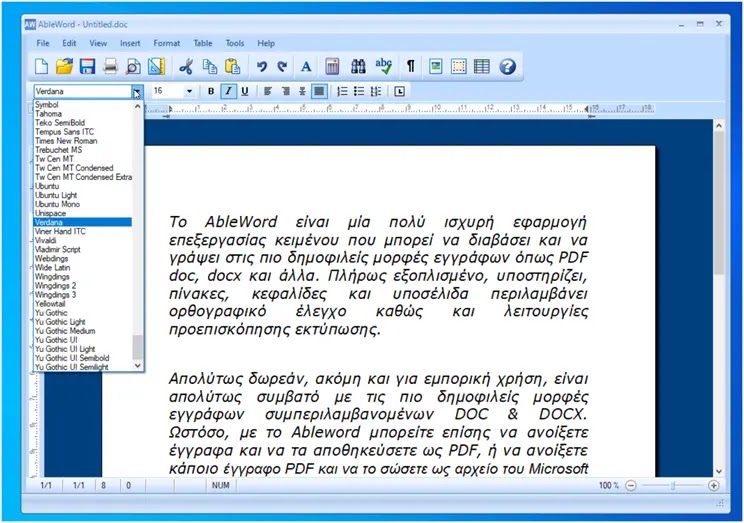This screenshot has width=744, height=523.
Task: Redo the last action
Action: [283, 66]
